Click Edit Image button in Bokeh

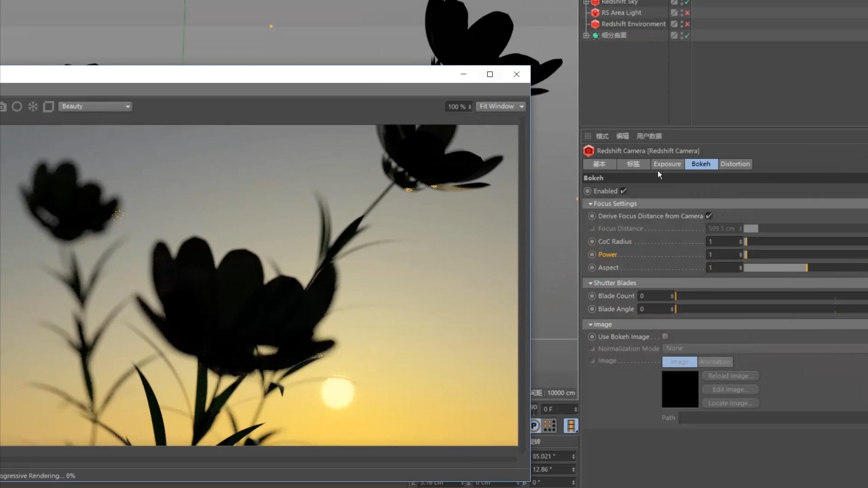730,389
